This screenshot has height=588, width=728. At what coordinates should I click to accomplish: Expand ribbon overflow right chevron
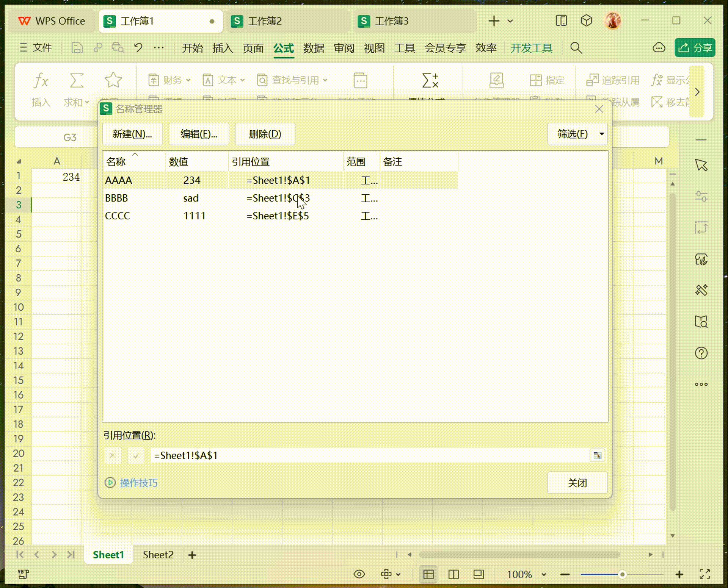(x=697, y=92)
